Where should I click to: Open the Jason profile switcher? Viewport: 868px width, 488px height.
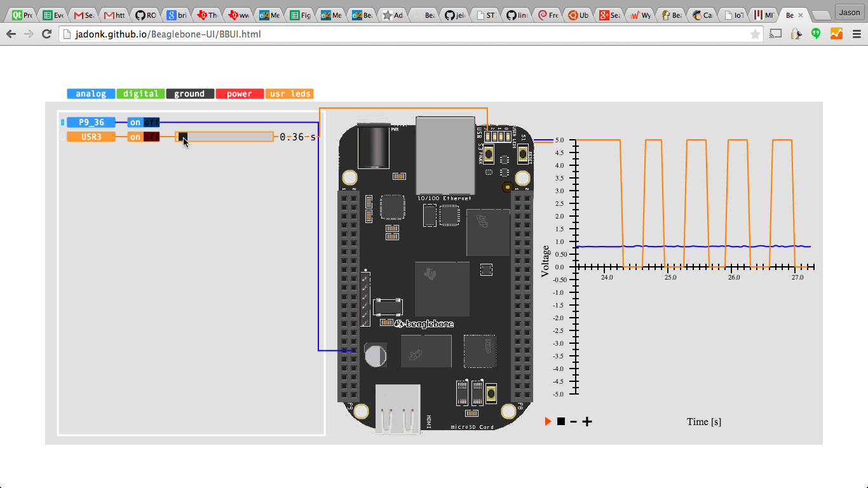tap(850, 13)
